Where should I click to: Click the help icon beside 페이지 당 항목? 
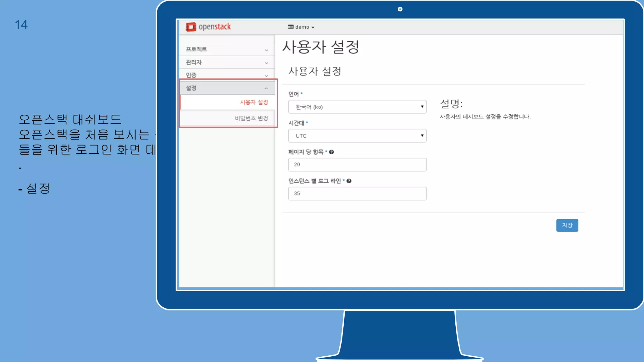point(331,152)
